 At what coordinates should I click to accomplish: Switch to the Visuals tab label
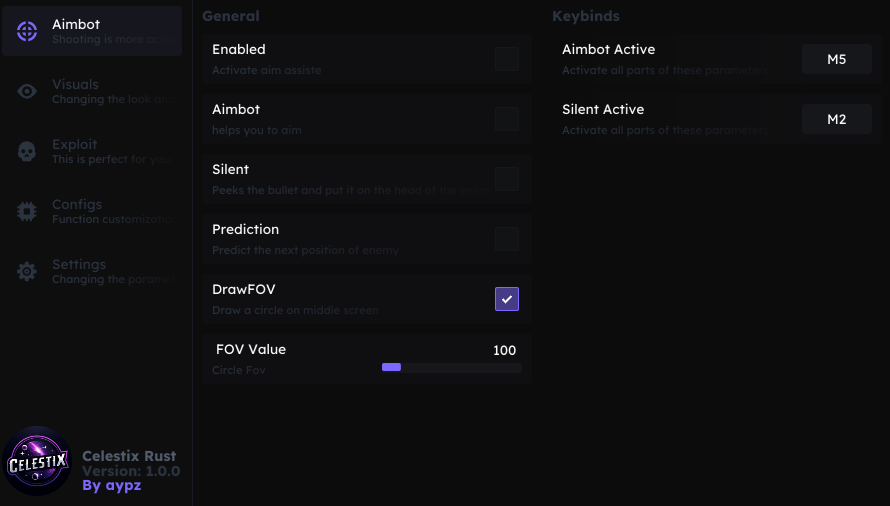tap(76, 85)
